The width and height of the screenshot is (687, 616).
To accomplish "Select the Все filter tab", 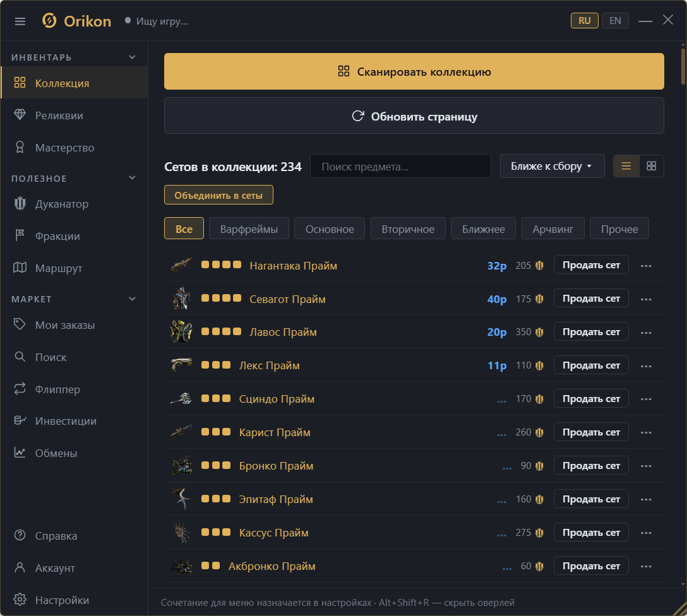I will tap(184, 228).
